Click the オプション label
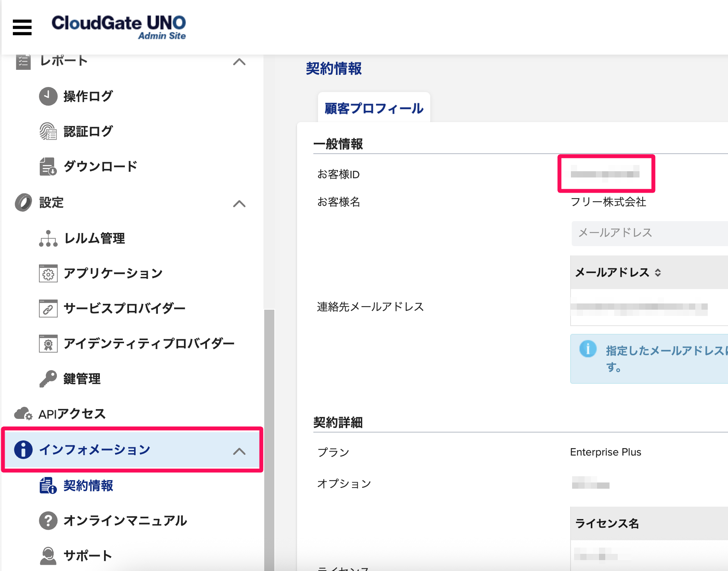 coord(344,484)
